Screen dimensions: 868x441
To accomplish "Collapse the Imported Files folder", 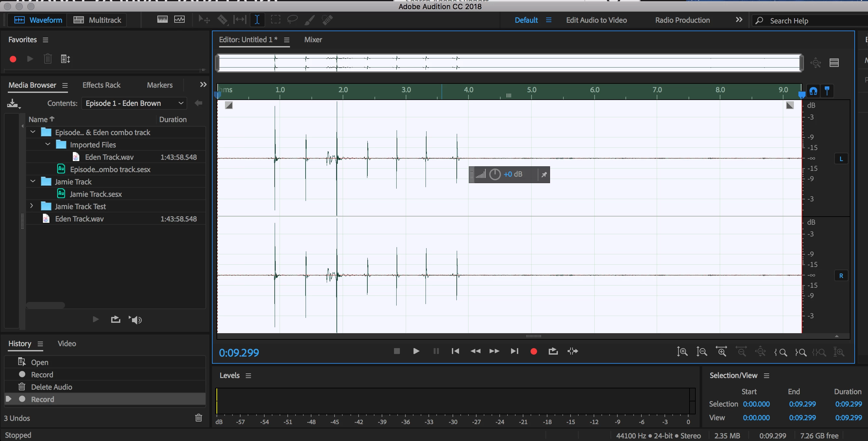I will coord(48,145).
